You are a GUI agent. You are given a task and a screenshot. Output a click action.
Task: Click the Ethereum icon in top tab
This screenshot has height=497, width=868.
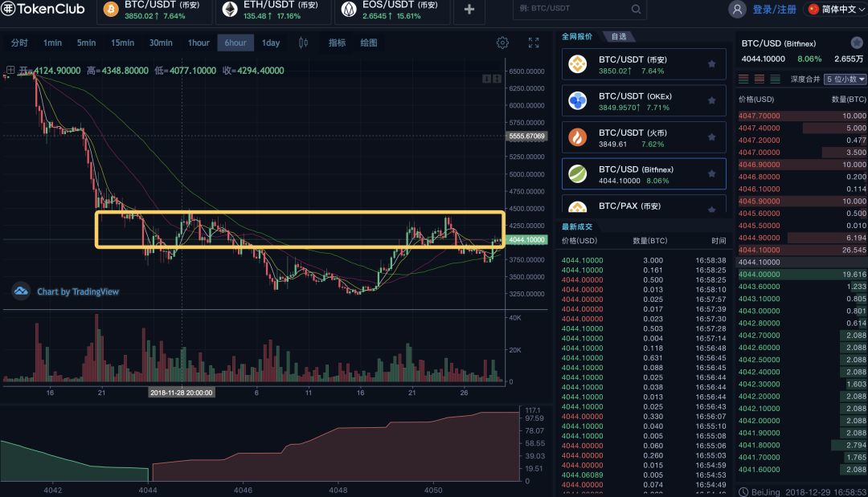point(230,10)
